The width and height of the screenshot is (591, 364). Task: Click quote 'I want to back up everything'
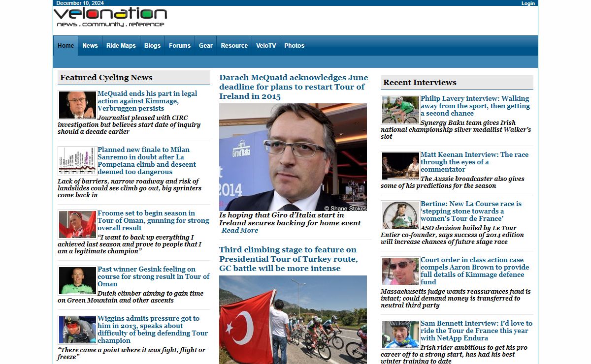coord(130,244)
